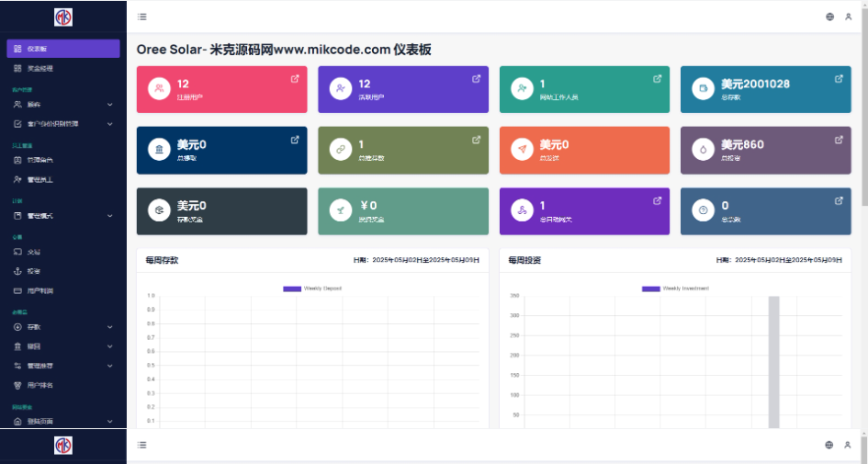Click the orange 美元0 payout card
The height and width of the screenshot is (464, 868).
pyautogui.click(x=584, y=150)
